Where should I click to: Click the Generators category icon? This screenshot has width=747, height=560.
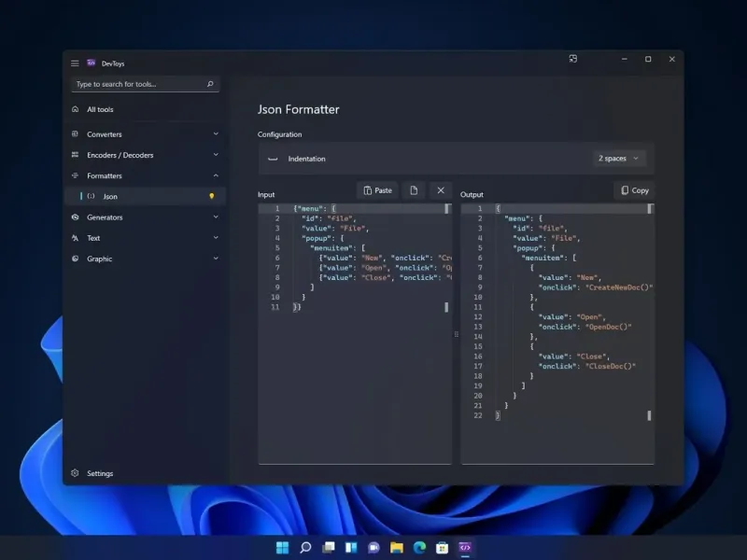(x=76, y=217)
